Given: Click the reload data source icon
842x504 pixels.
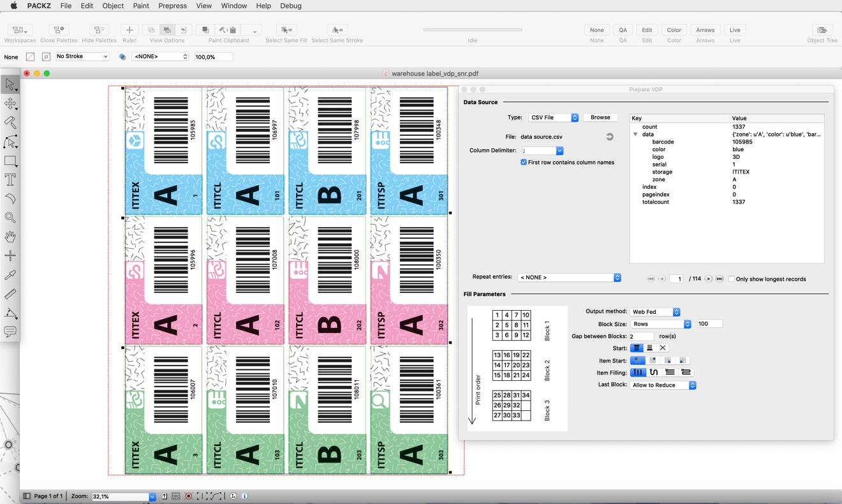Looking at the screenshot, I should (609, 137).
